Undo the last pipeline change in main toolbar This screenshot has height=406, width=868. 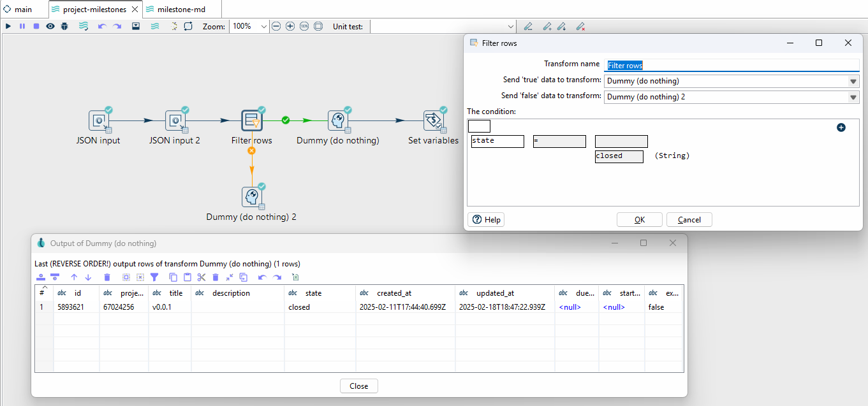(102, 26)
